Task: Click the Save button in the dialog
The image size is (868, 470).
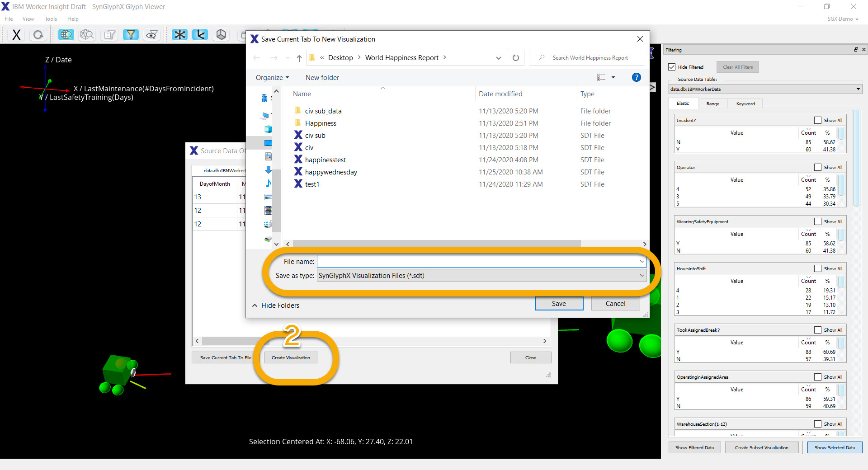Action: 559,304
